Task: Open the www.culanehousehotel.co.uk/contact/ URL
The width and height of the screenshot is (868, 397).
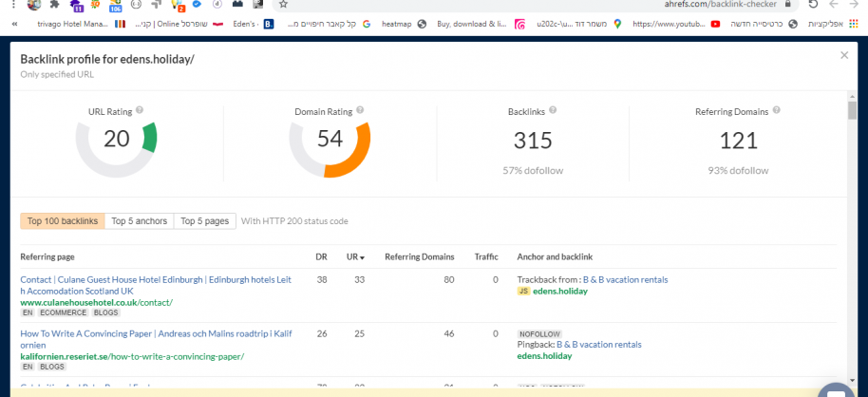Action: (x=96, y=302)
